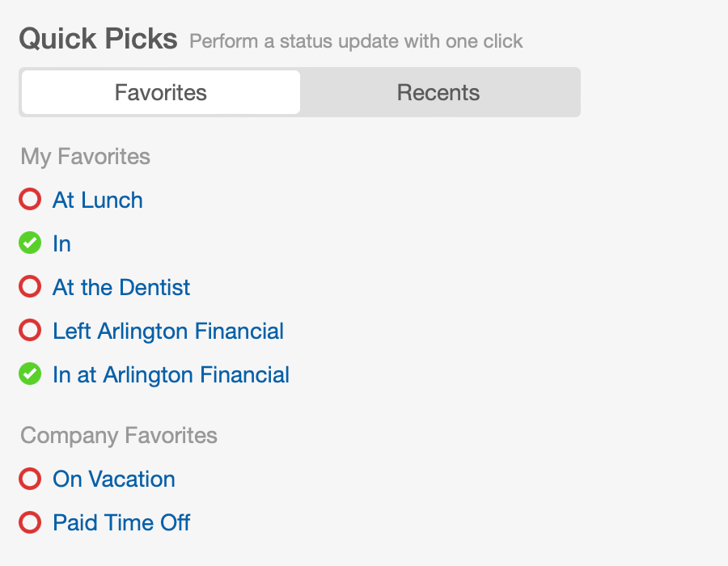Select the red circle icon for On Vacation
The image size is (728, 566).
coord(30,479)
